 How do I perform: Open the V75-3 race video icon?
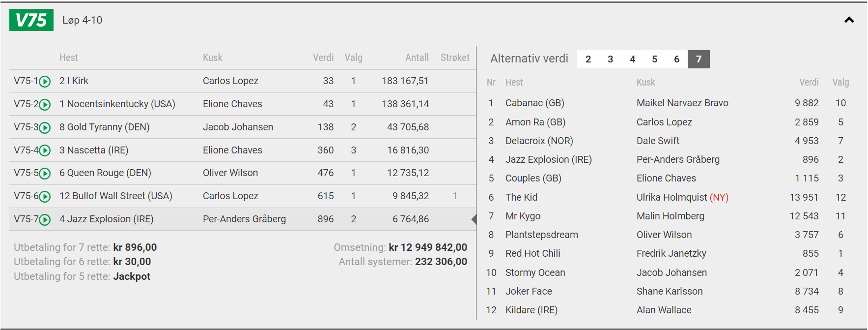pyautogui.click(x=45, y=128)
